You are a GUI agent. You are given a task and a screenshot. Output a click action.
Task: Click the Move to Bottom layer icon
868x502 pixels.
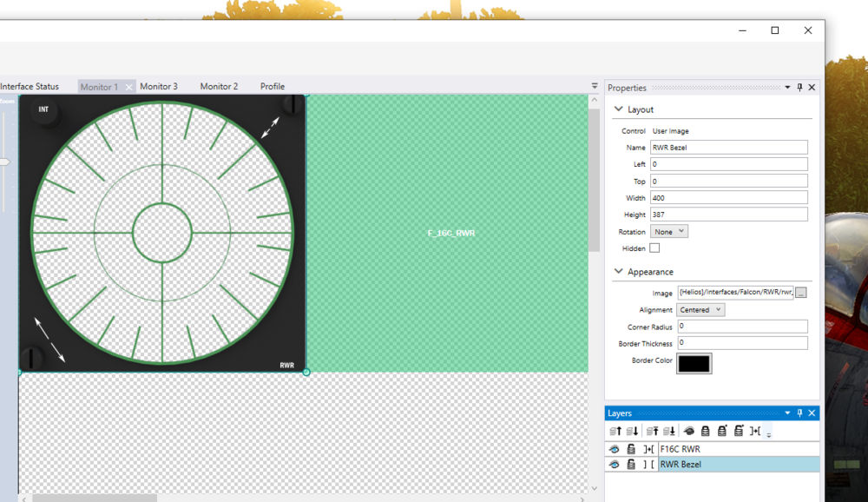(669, 431)
